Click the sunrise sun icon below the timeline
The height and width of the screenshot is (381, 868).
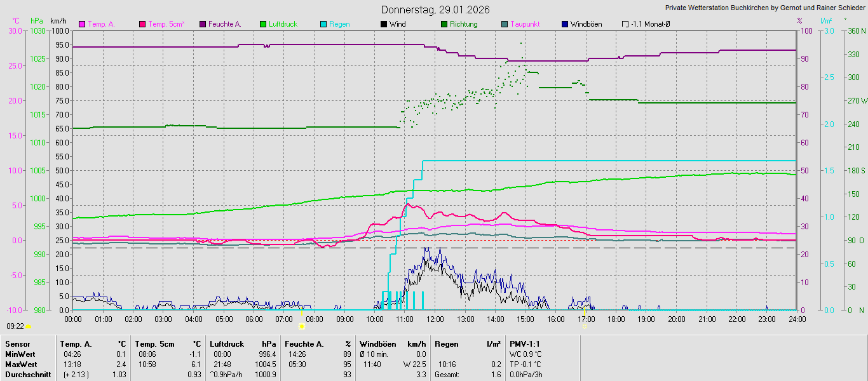pos(301,326)
